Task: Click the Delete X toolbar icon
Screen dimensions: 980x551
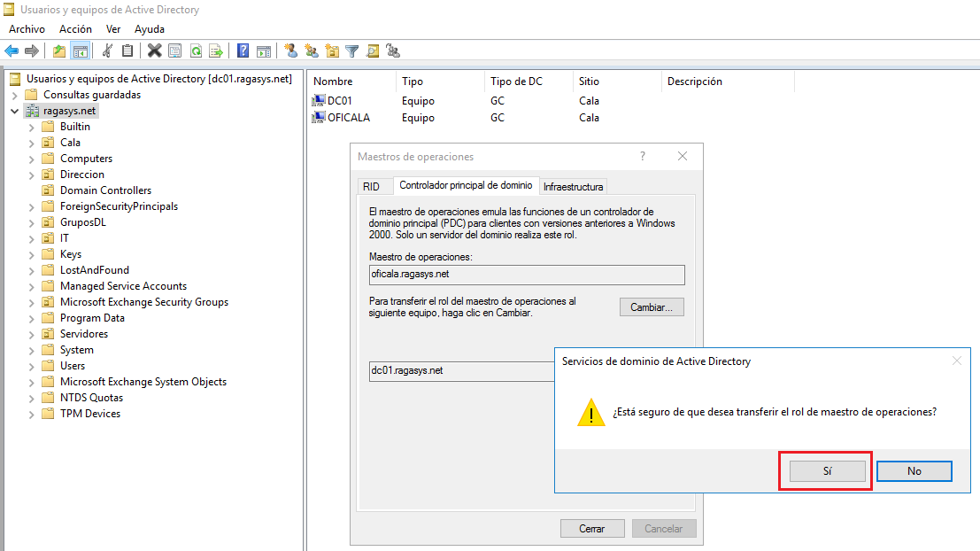Action: pyautogui.click(x=154, y=50)
